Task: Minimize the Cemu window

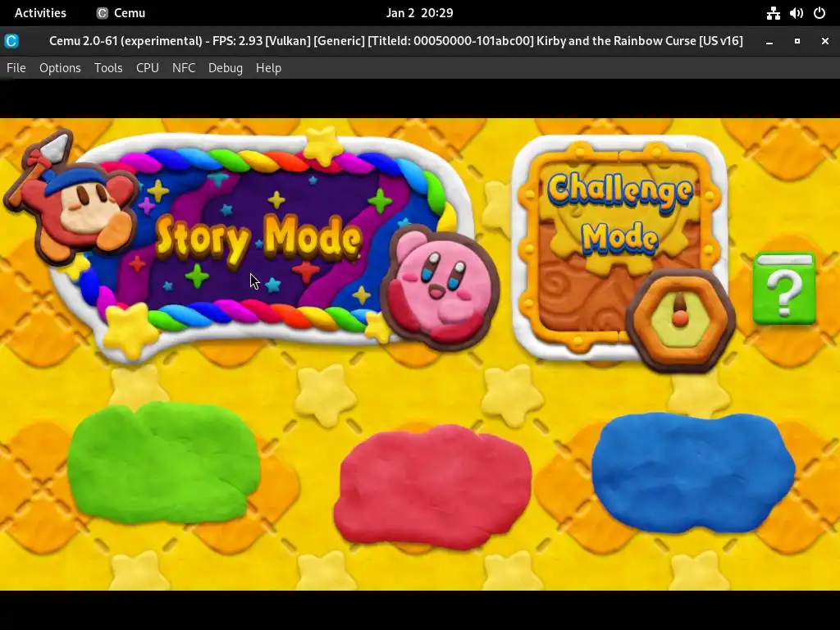Action: [769, 41]
